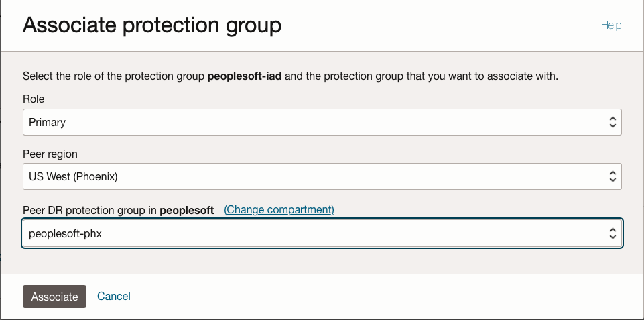Click the Peer region label
The width and height of the screenshot is (644, 320).
pyautogui.click(x=50, y=154)
